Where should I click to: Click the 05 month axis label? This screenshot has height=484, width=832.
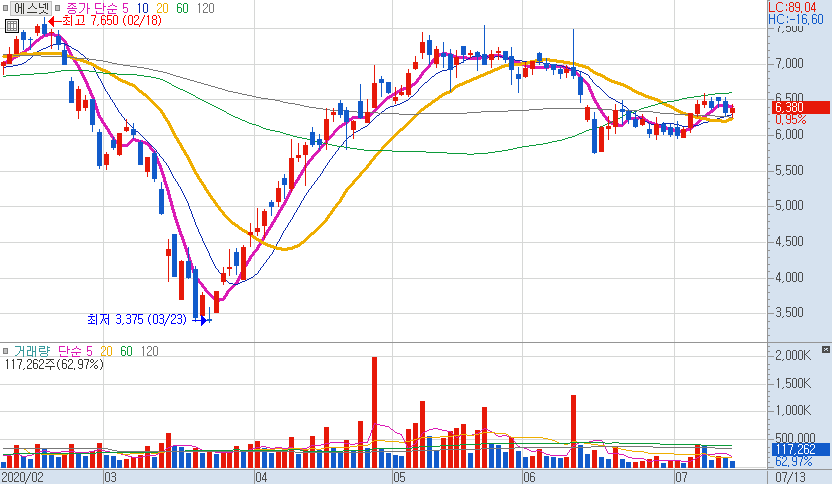(x=399, y=477)
